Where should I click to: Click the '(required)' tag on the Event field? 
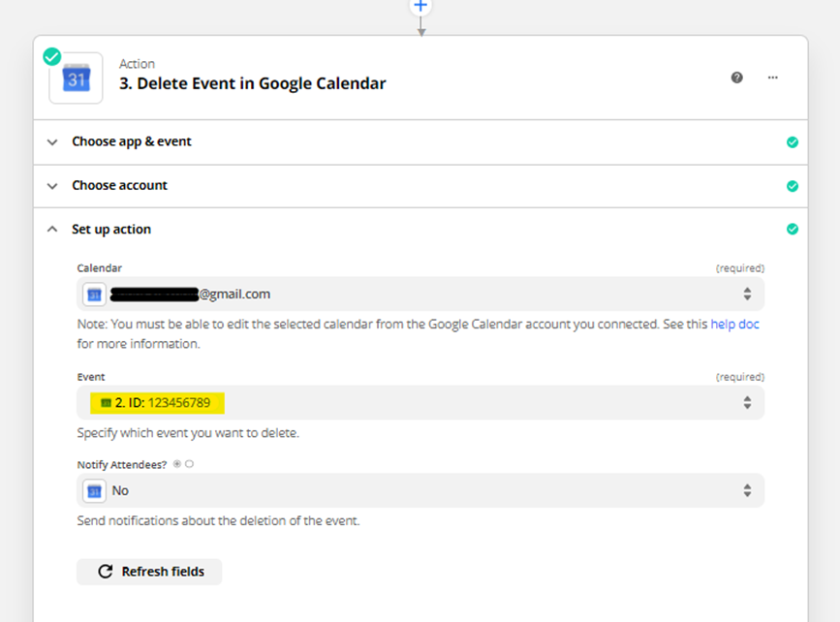coord(740,377)
